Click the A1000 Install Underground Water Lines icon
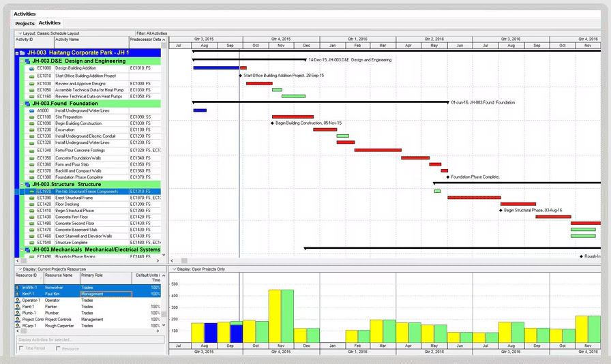 pyautogui.click(x=32, y=110)
